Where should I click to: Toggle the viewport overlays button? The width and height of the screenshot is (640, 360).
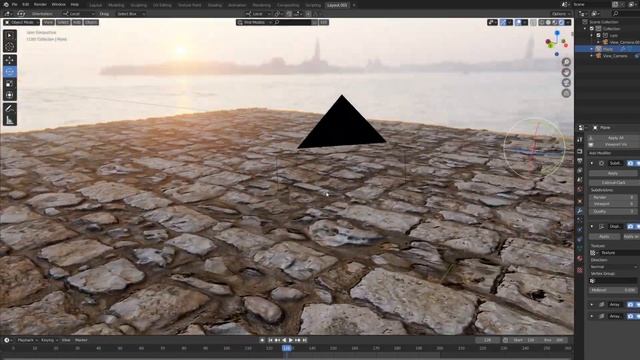518,22
